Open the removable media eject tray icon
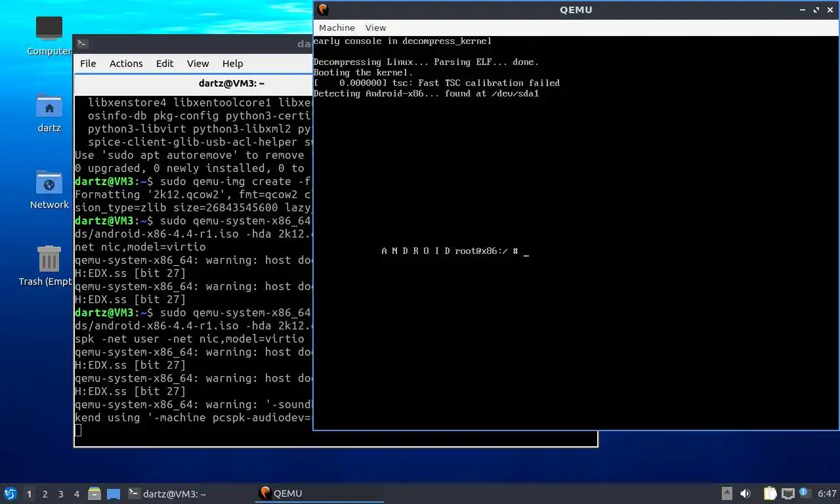The image size is (840, 504). (x=727, y=493)
